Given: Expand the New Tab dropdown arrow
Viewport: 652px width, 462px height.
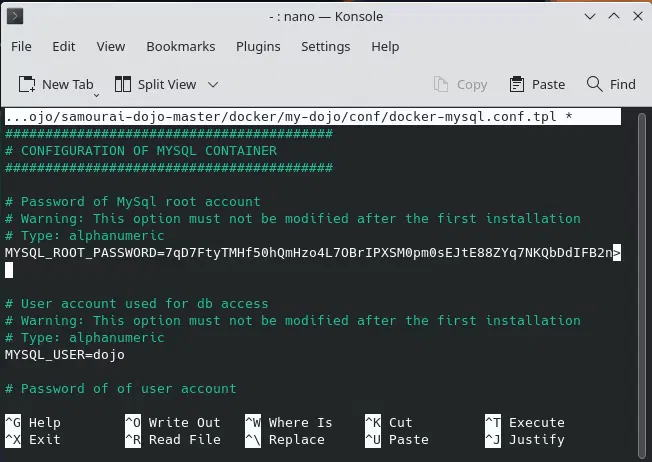Looking at the screenshot, I should (96, 95).
